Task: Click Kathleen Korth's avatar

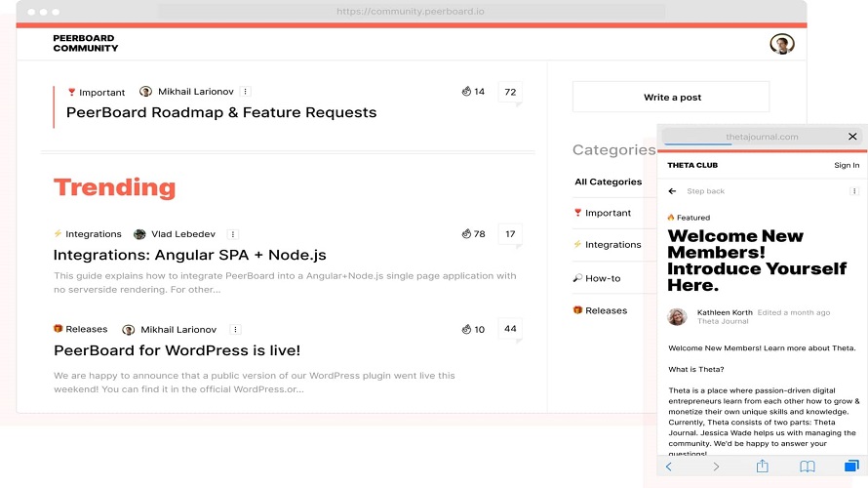Action: click(677, 317)
